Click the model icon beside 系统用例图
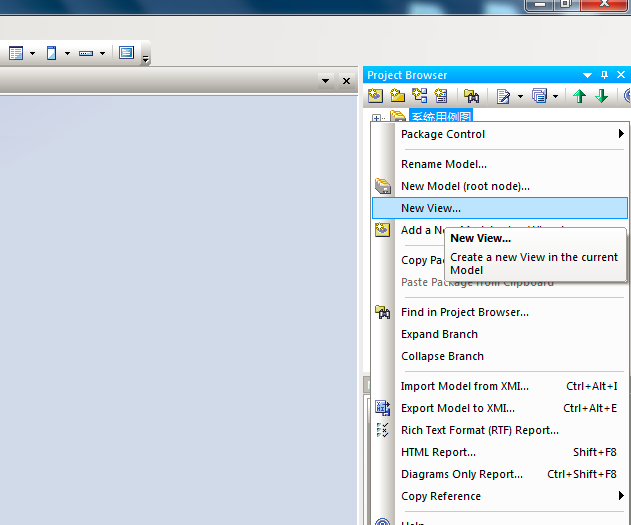The width and height of the screenshot is (631, 525). point(398,116)
